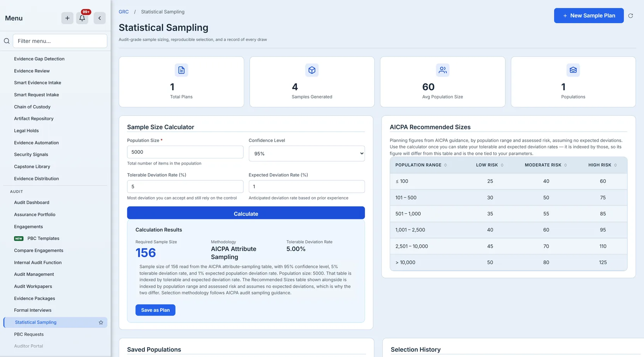This screenshot has height=357, width=644.
Task: Click the Filter menu search field
Action: point(60,41)
